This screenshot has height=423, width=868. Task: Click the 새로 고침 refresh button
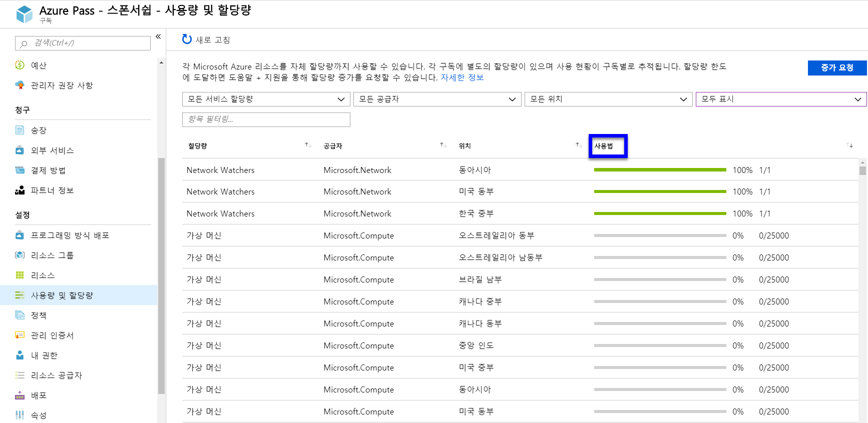pyautogui.click(x=206, y=39)
